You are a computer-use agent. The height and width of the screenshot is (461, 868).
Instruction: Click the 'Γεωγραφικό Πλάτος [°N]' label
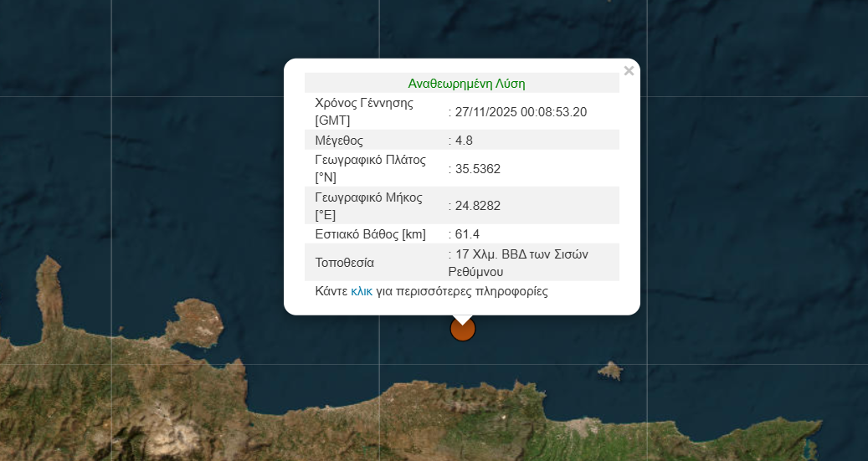coord(369,169)
